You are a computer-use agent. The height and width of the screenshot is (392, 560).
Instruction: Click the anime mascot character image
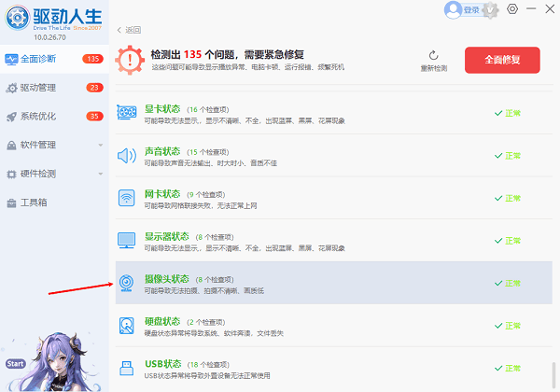57,361
